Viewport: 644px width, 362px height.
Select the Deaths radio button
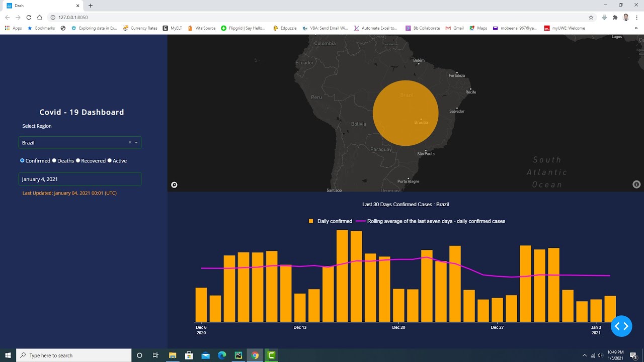pos(54,161)
